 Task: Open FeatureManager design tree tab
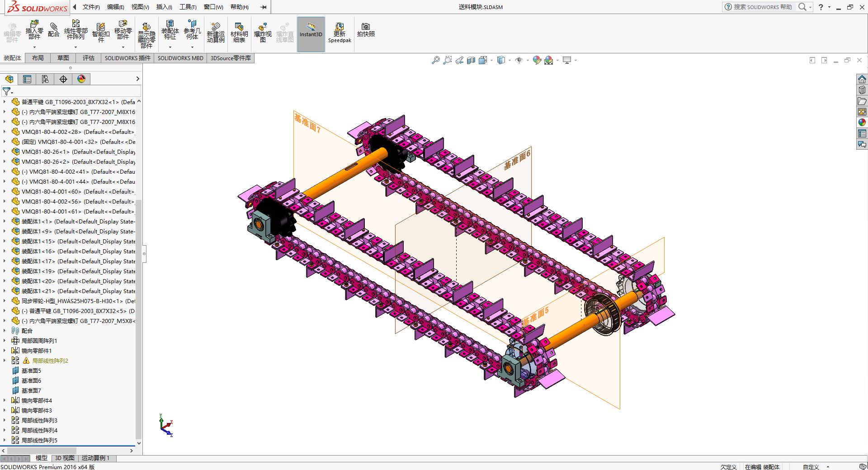pos(9,79)
